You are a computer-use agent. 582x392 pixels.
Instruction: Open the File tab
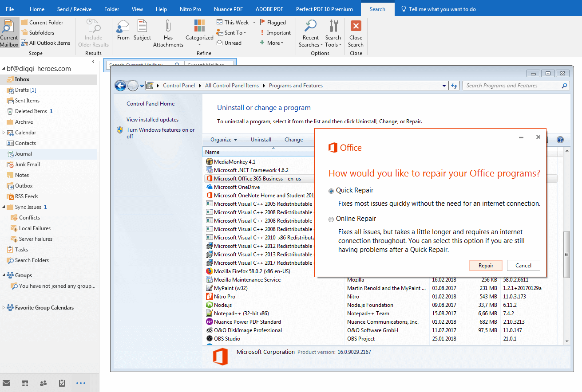click(10, 9)
